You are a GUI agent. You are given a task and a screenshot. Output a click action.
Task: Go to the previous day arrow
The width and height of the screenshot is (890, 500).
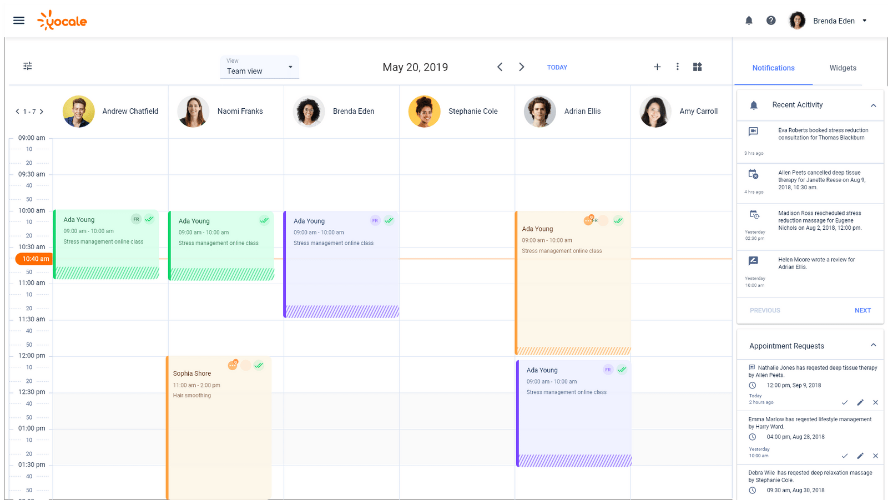click(499, 67)
